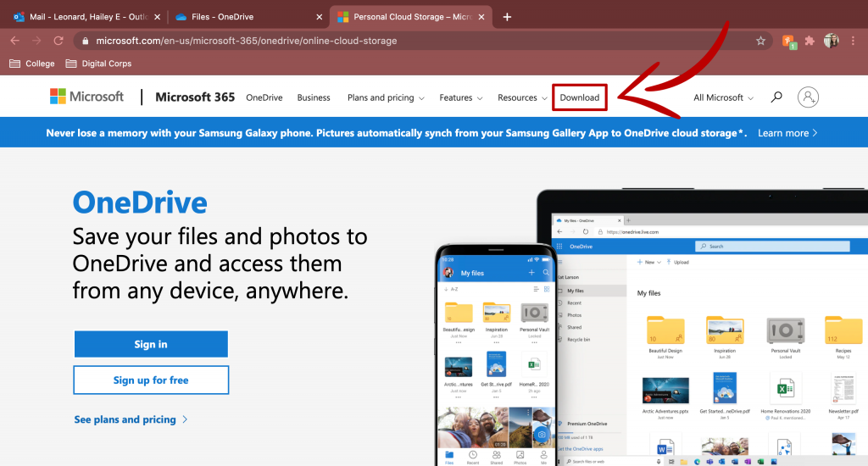
Task: Click the account profile avatar icon
Action: coord(808,97)
